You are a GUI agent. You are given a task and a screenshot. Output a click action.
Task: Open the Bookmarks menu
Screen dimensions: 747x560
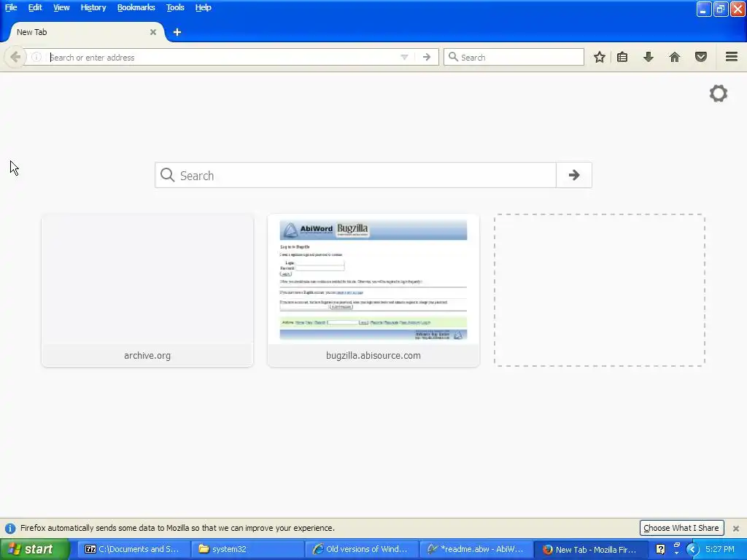136,7
